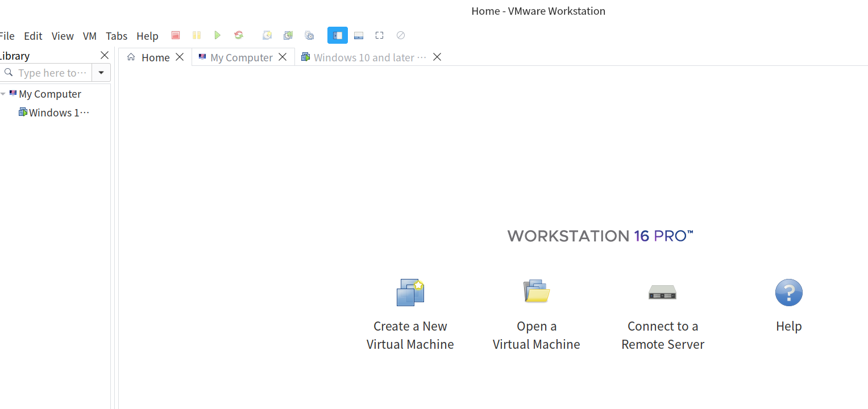Open the Snapshot Manager toolbar icon

click(309, 35)
